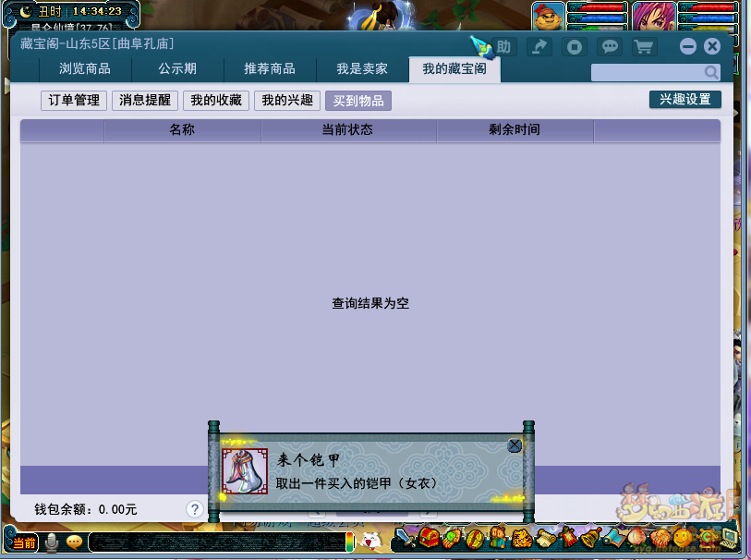The height and width of the screenshot is (560, 751).
Task: Click the microphone icon in chat bar
Action: click(x=53, y=542)
